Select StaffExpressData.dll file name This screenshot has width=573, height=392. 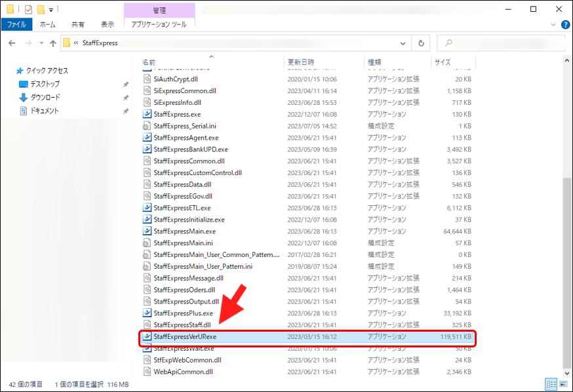182,184
